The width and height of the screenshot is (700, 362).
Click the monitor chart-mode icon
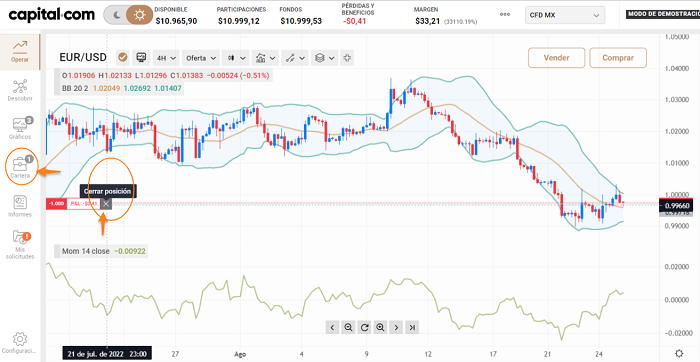142,58
